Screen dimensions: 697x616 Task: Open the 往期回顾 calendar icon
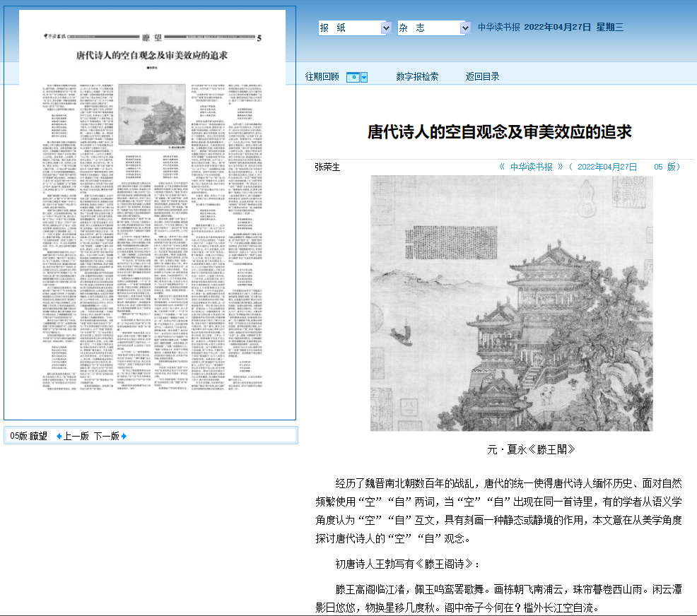point(353,77)
